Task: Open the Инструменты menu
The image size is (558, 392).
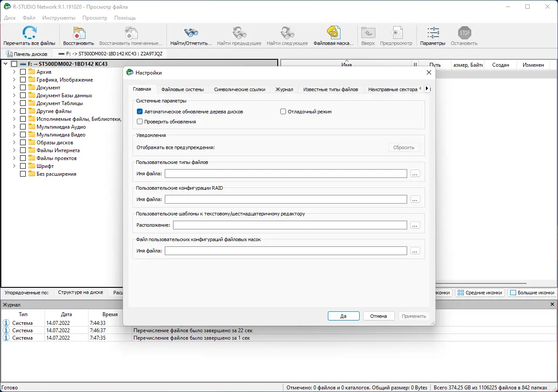Action: coord(59,18)
